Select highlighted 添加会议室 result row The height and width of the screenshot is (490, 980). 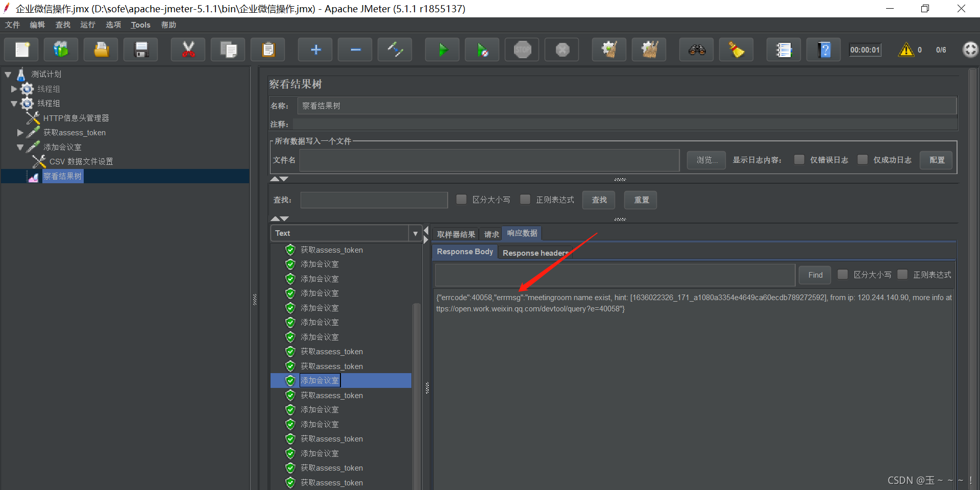point(340,380)
